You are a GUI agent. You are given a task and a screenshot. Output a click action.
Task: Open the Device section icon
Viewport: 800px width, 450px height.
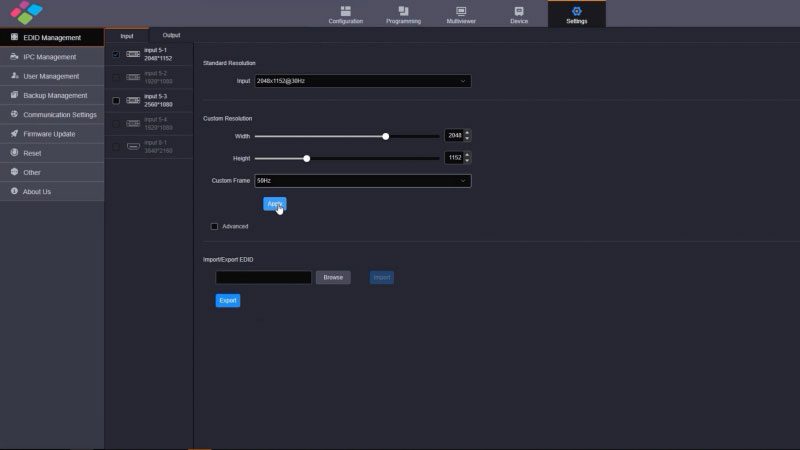tap(519, 11)
